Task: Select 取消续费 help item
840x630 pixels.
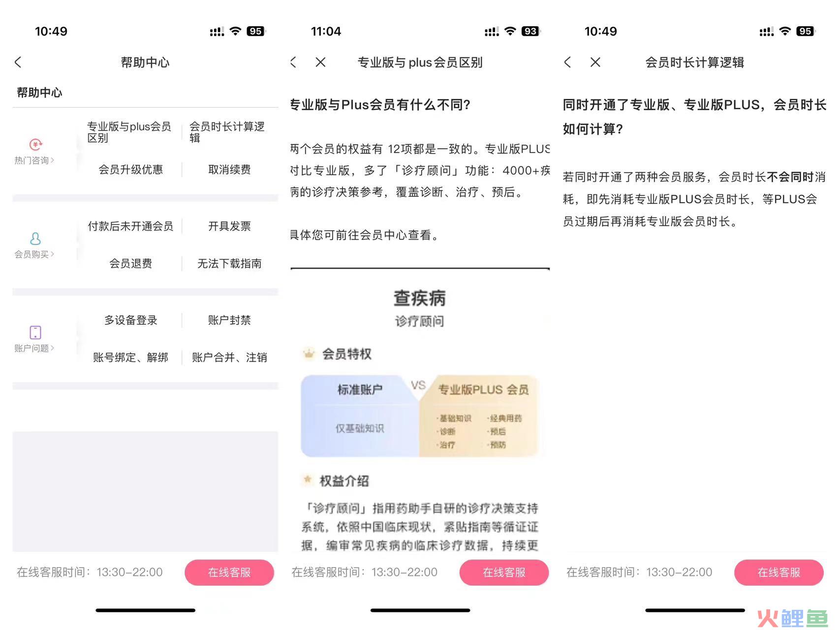Action: click(x=229, y=170)
